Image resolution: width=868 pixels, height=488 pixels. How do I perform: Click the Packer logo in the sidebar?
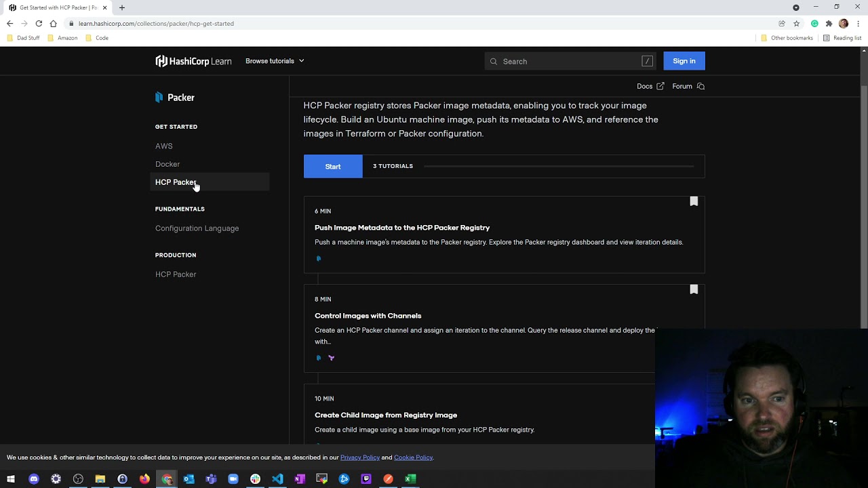pos(175,98)
